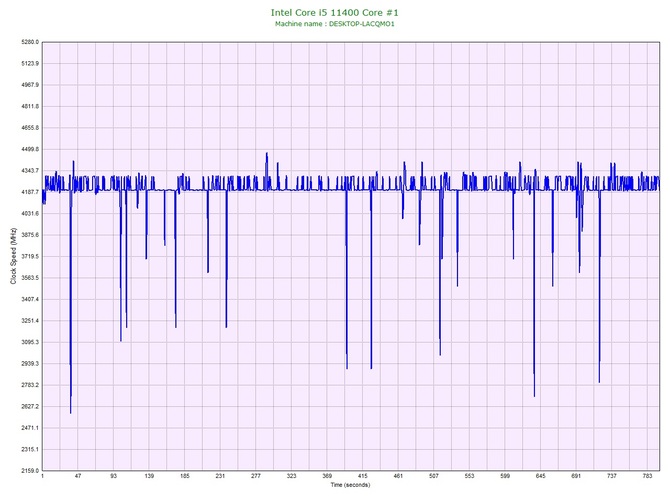Click the chart title 'Intel Core i5 11400 Core #1'
This screenshot has width=670, height=502.
click(335, 13)
